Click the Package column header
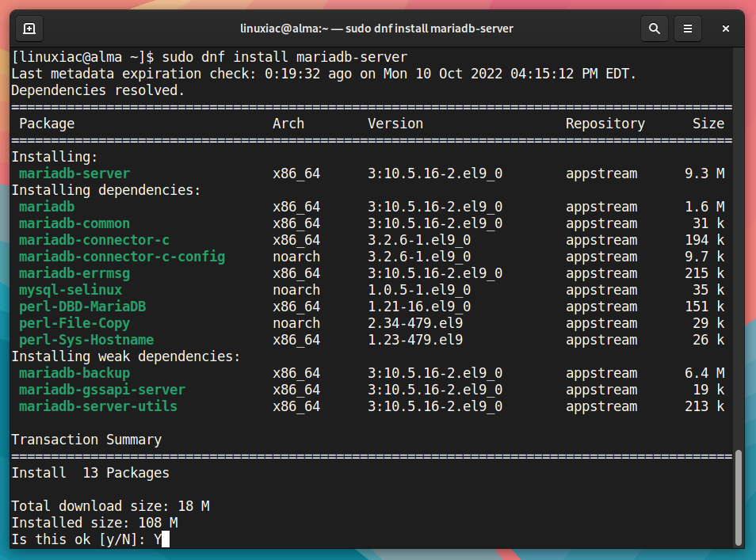756x560 pixels. [x=47, y=124]
